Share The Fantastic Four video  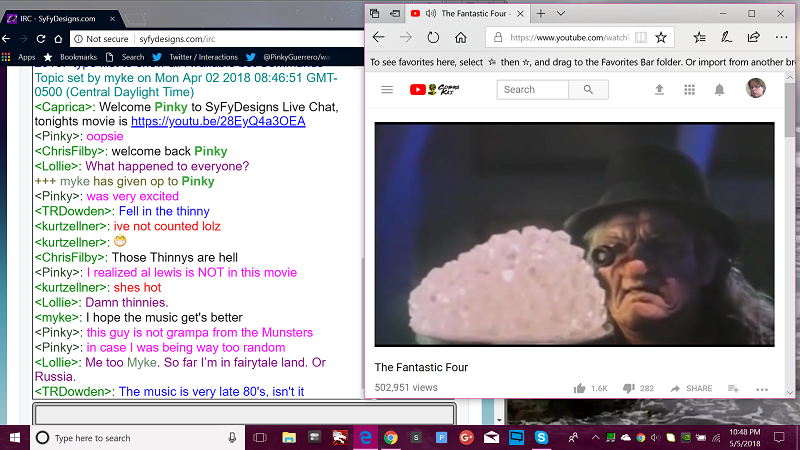[x=691, y=388]
